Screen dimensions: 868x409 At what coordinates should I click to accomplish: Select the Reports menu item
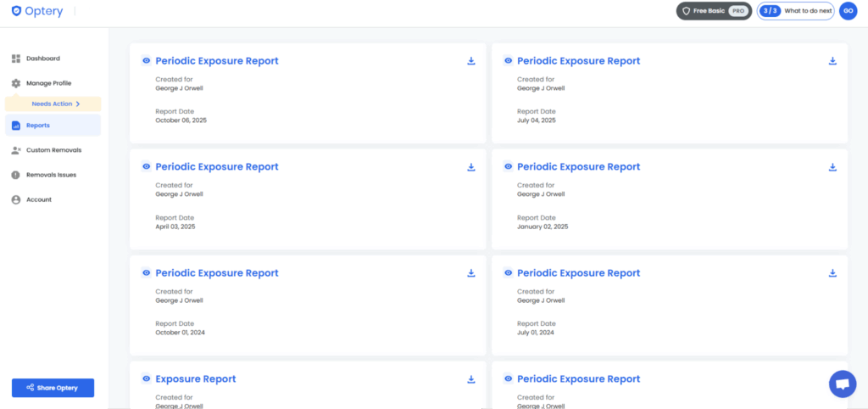(x=53, y=126)
